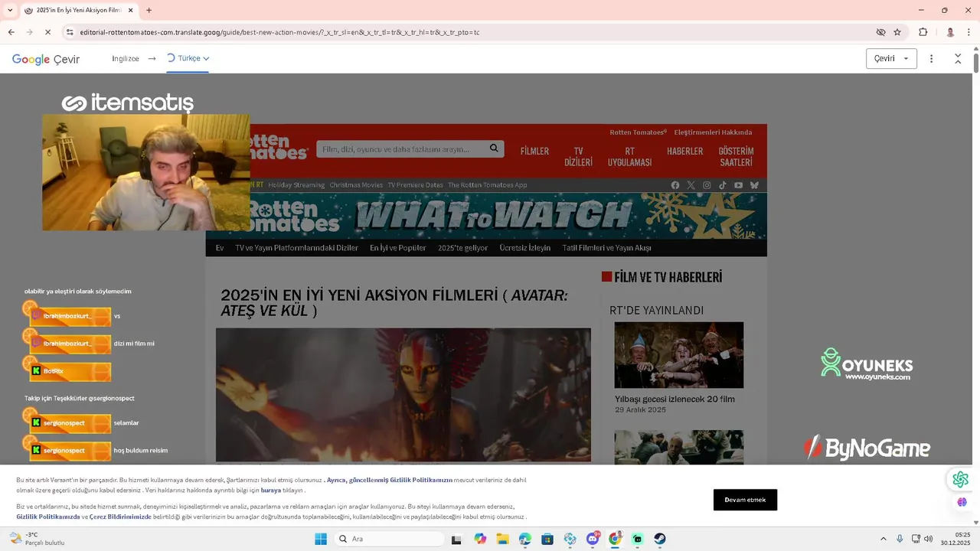Viewport: 980px width, 551px height.
Task: Click the third-party cookies blocked eye icon
Action: coord(881,32)
